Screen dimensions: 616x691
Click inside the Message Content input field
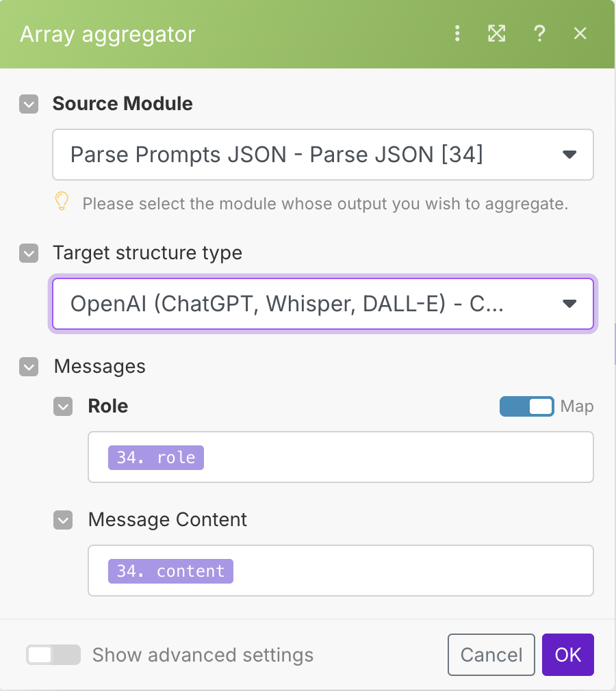pyautogui.click(x=411, y=571)
